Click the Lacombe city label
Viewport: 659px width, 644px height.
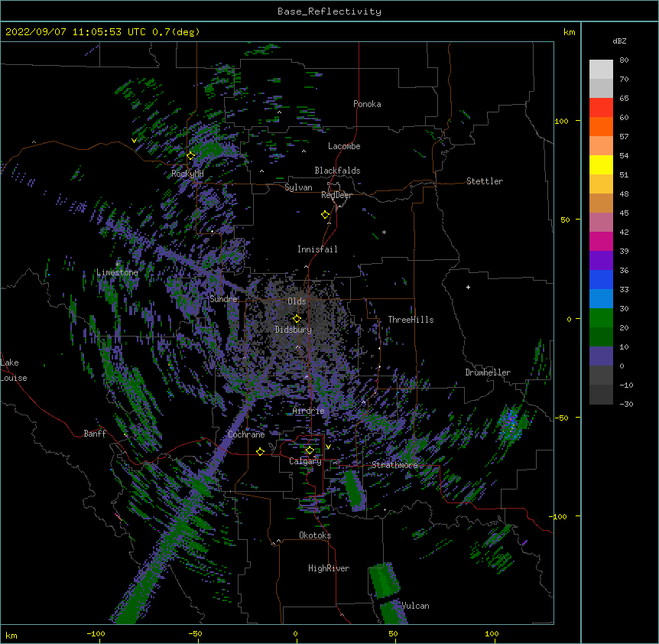click(x=344, y=146)
